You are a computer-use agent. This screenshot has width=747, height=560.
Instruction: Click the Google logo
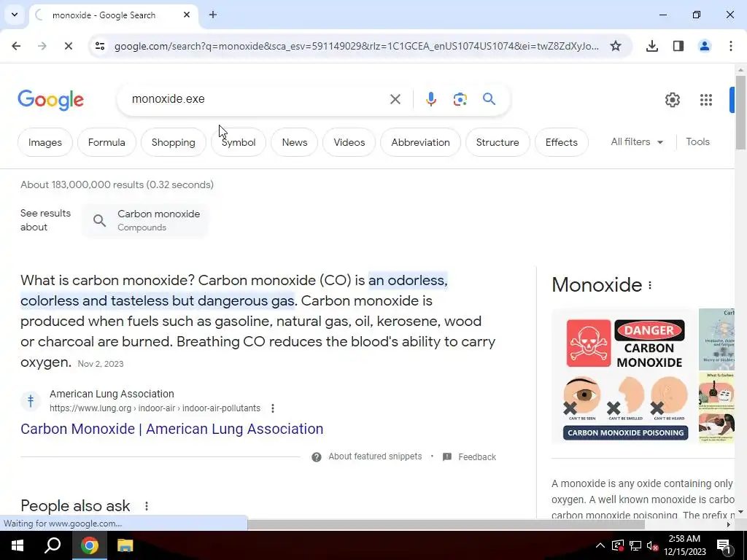point(50,100)
